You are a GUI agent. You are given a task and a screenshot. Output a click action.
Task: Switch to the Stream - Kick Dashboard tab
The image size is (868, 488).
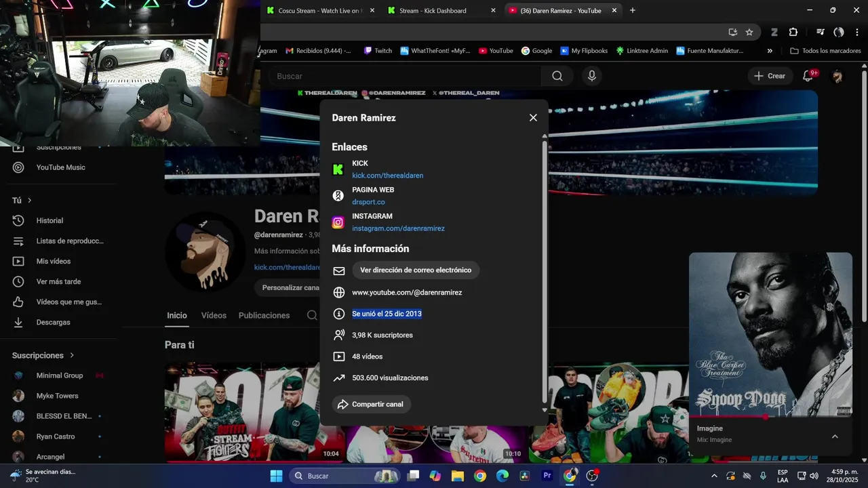pos(441,10)
